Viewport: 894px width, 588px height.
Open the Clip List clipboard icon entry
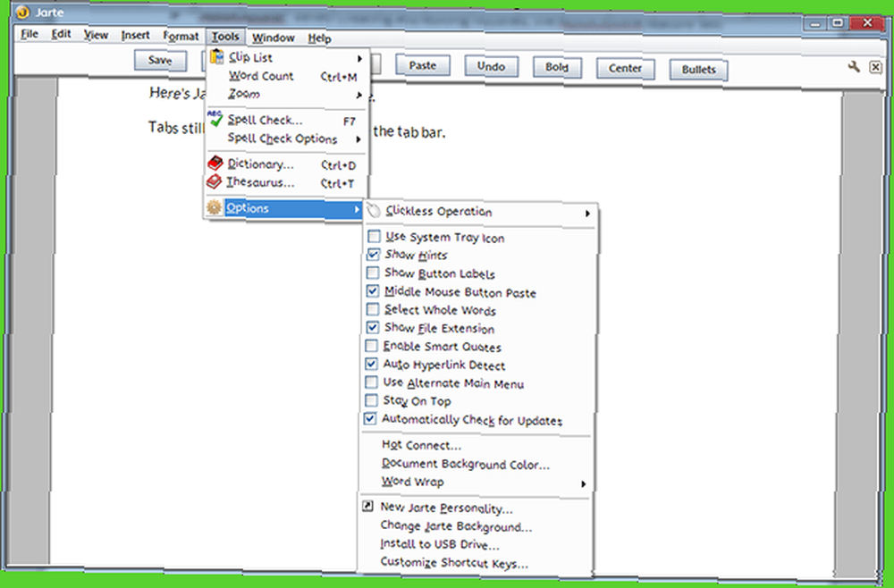coord(217,56)
